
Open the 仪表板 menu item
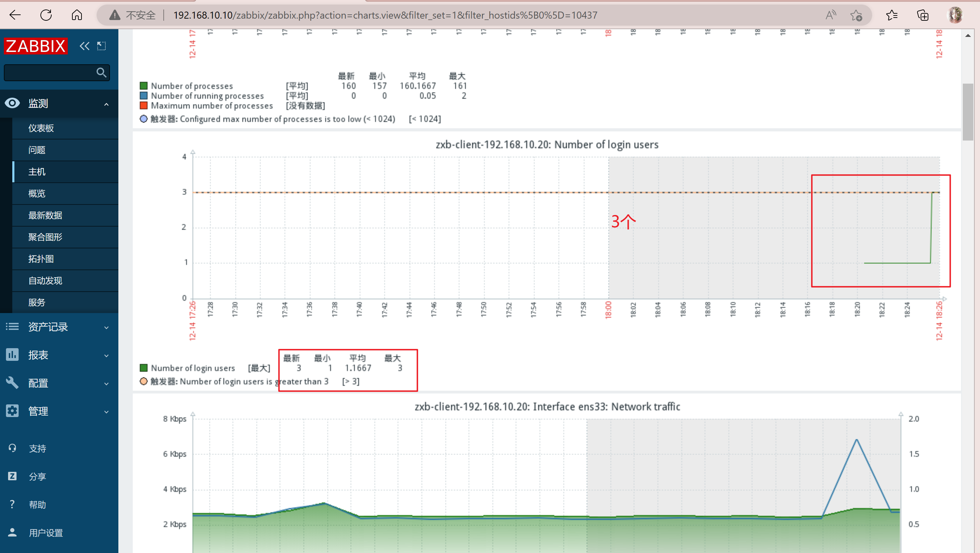click(x=65, y=128)
